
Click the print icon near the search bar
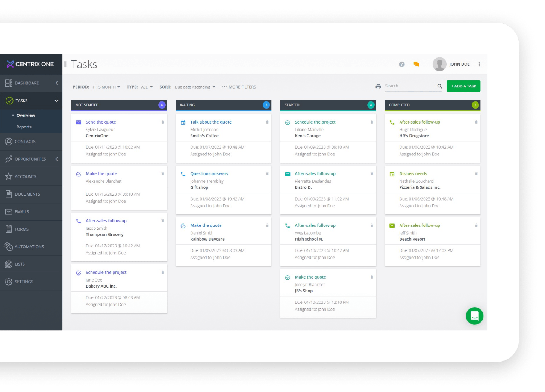coord(378,86)
